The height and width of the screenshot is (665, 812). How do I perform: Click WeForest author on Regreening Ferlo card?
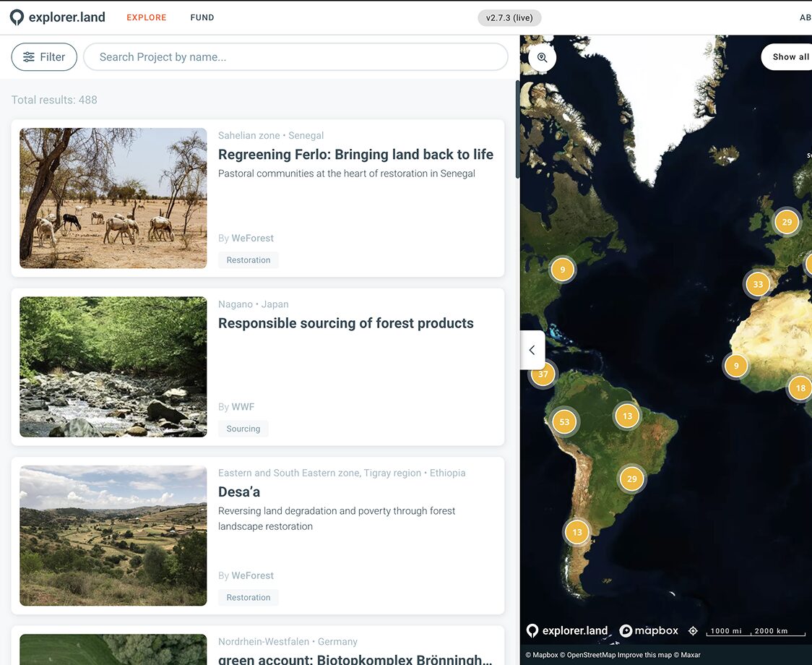(x=252, y=238)
